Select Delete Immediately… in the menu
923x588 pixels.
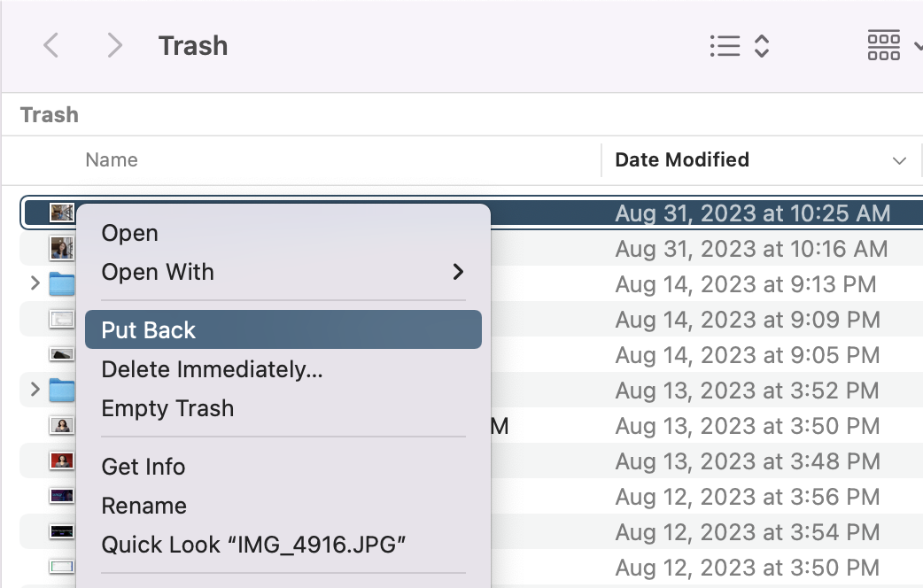tap(212, 369)
